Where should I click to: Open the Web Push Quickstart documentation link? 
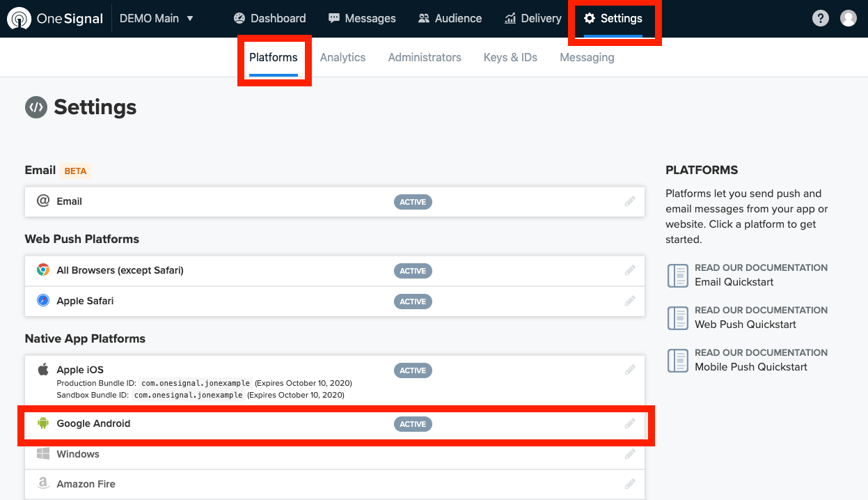[745, 325]
